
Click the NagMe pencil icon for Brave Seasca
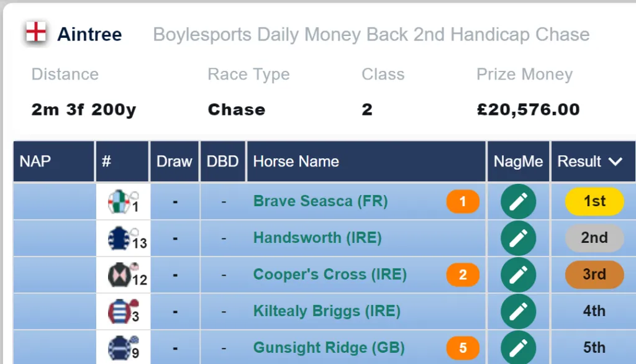(x=519, y=201)
